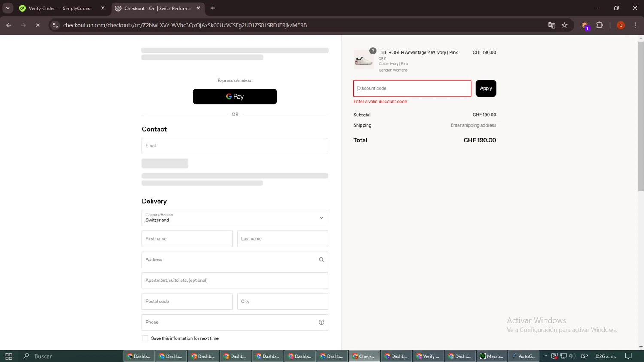Click the browser address bar URL

point(185,25)
